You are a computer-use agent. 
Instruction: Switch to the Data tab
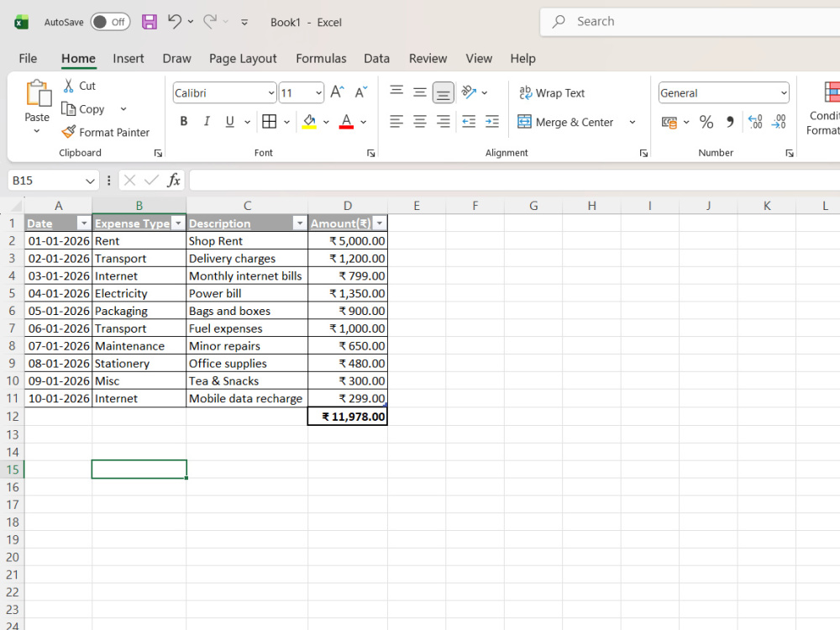coord(376,59)
